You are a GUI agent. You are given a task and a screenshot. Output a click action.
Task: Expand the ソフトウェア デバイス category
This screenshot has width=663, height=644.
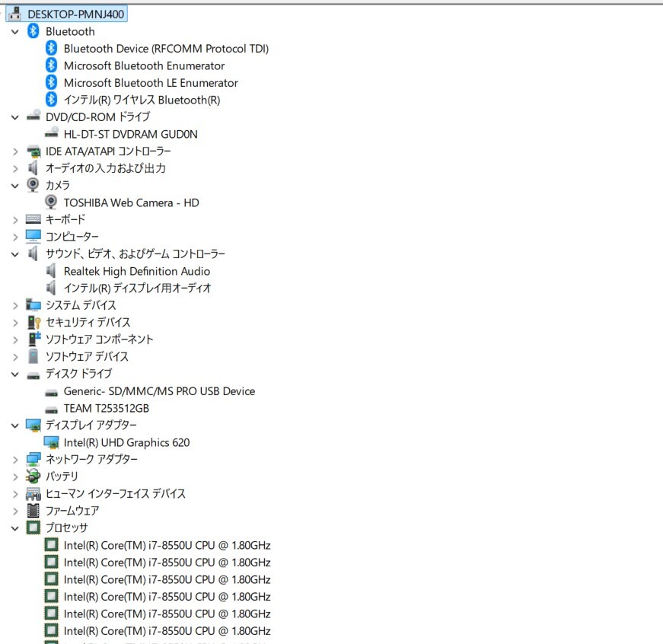(x=15, y=357)
